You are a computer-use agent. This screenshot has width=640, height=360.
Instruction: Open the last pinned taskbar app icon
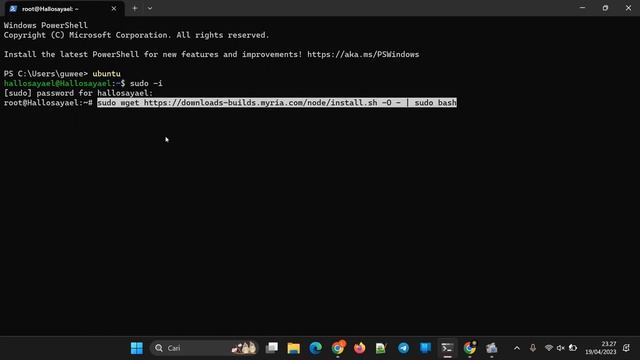491,348
